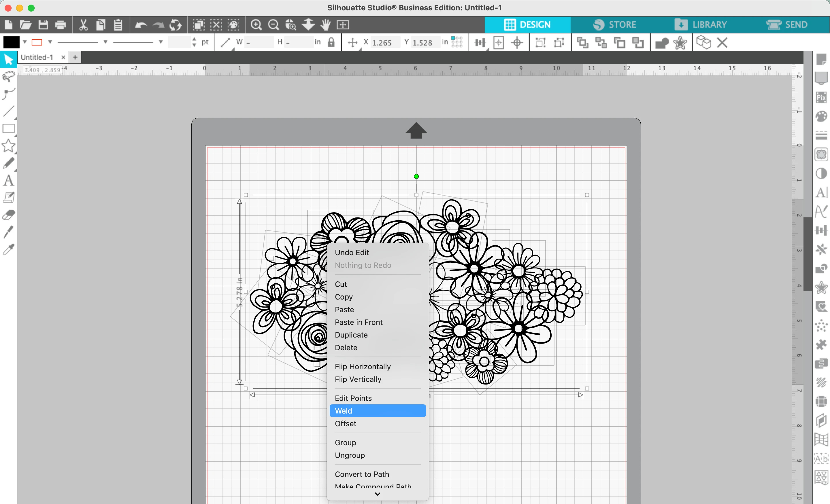Click the Zoom In magnifier icon

tap(256, 25)
